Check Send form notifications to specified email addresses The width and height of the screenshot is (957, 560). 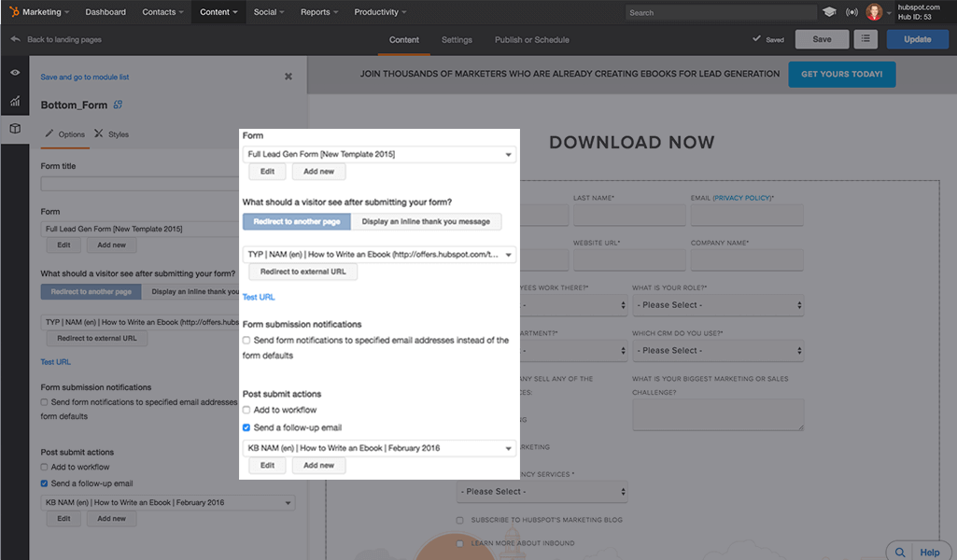pyautogui.click(x=246, y=340)
